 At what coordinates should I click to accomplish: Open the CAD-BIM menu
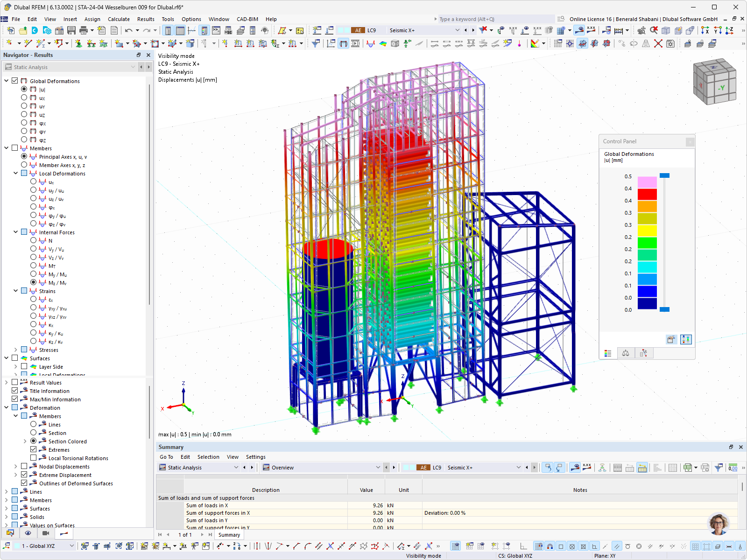(247, 19)
